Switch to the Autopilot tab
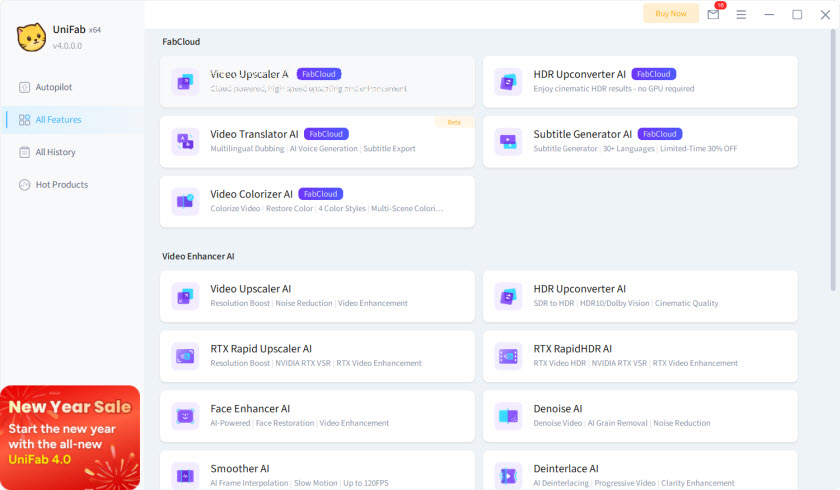 pos(73,87)
